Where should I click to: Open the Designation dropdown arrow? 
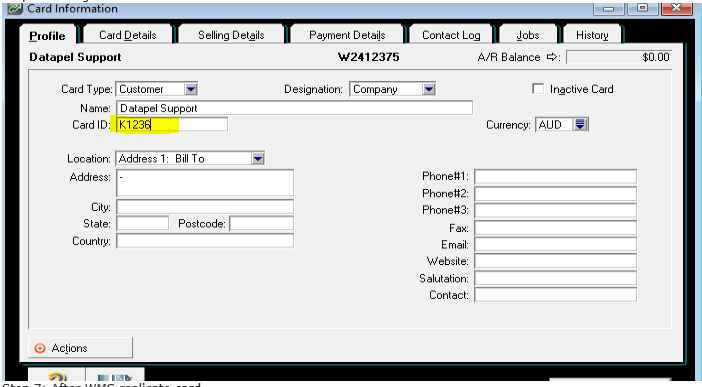[429, 89]
